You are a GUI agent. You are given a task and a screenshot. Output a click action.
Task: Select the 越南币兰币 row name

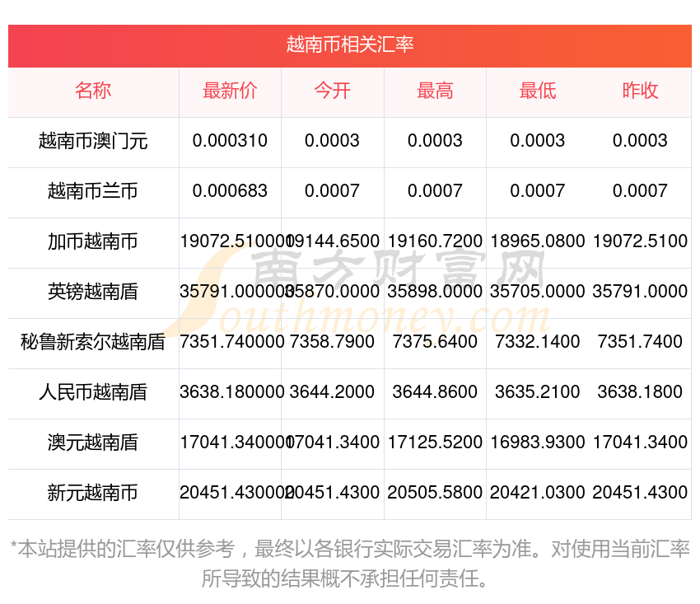(93, 191)
